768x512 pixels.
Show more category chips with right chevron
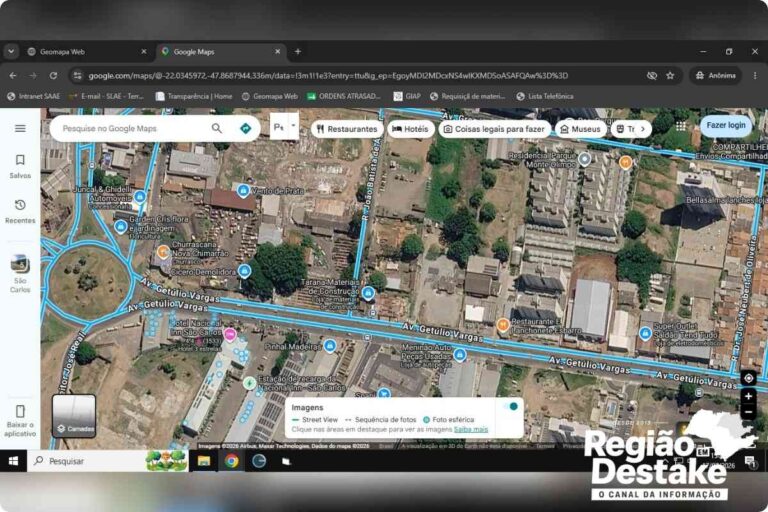click(x=643, y=129)
